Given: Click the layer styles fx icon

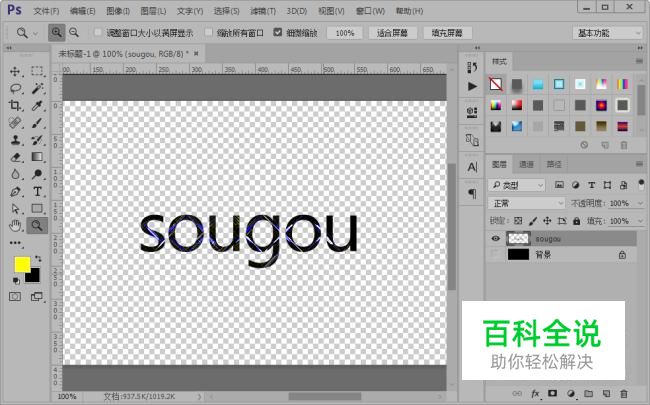Looking at the screenshot, I should click(535, 393).
